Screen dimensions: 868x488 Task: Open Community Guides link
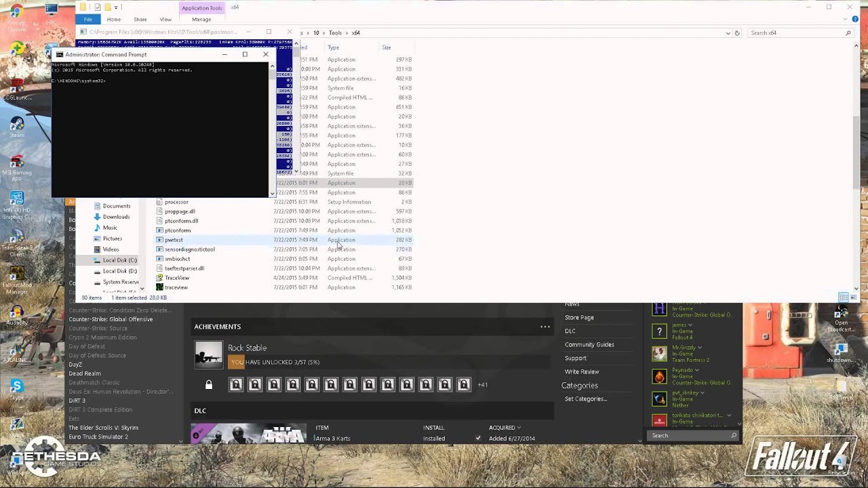(x=589, y=344)
